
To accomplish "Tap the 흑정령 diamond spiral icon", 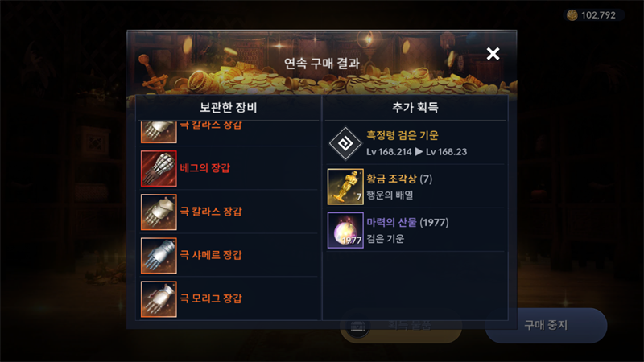I will click(x=345, y=143).
